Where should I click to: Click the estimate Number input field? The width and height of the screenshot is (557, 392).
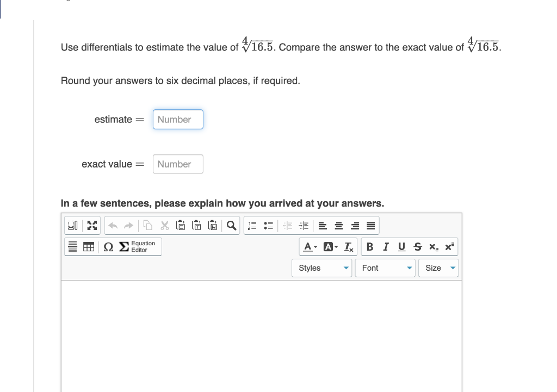click(x=178, y=119)
